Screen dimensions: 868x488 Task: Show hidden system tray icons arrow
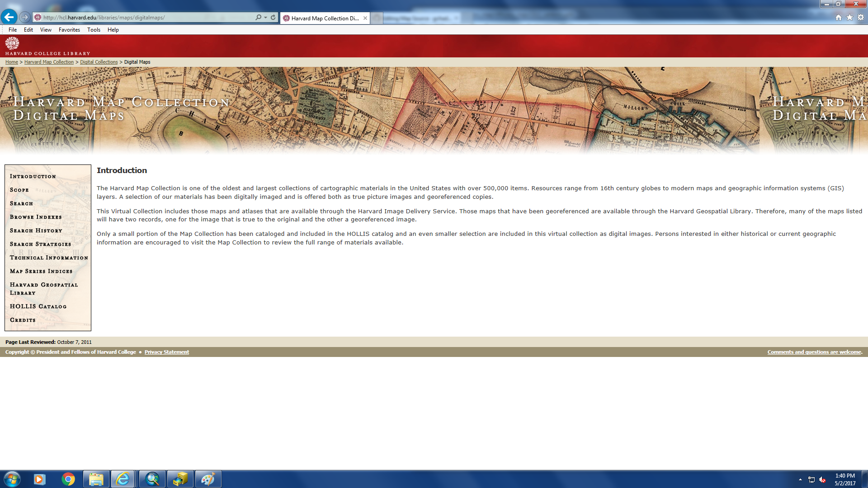pos(800,479)
